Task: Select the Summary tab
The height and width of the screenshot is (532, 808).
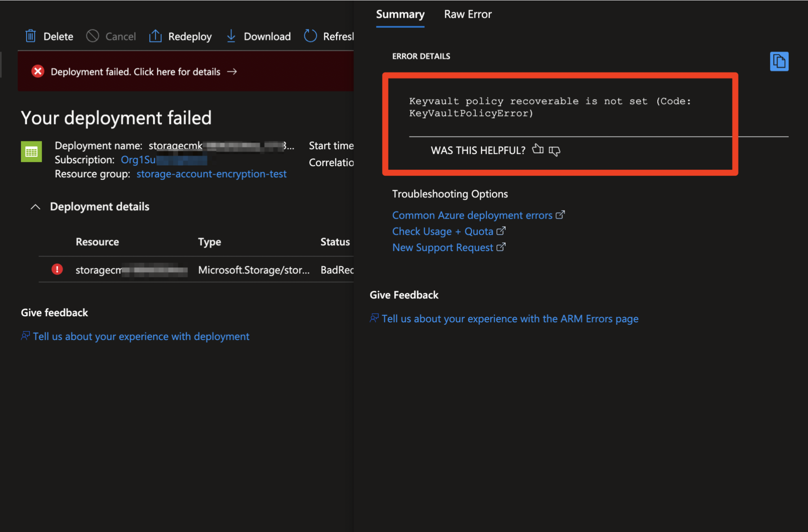Action: click(400, 14)
